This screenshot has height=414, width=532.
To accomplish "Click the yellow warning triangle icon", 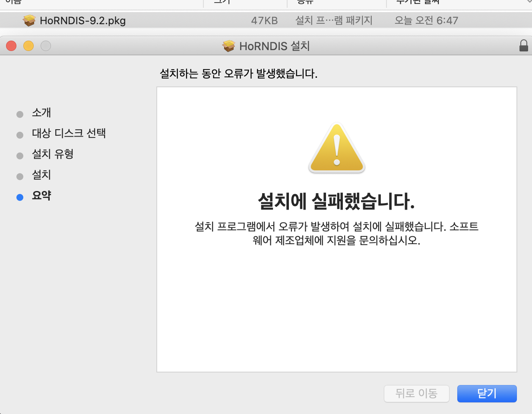I will point(337,148).
